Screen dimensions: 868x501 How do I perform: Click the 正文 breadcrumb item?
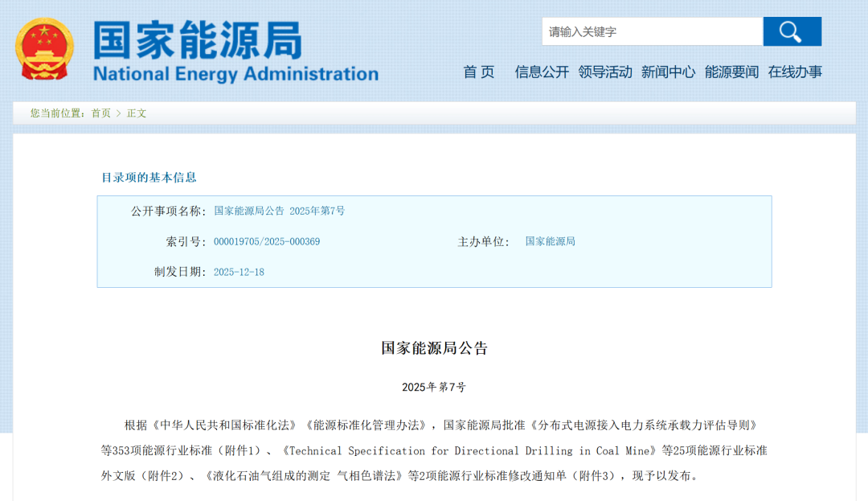pos(137,113)
